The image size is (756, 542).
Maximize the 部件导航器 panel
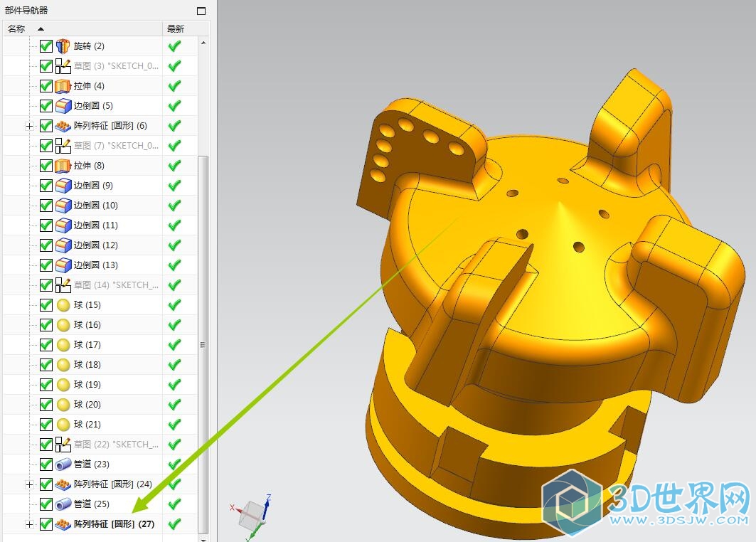coord(201,11)
